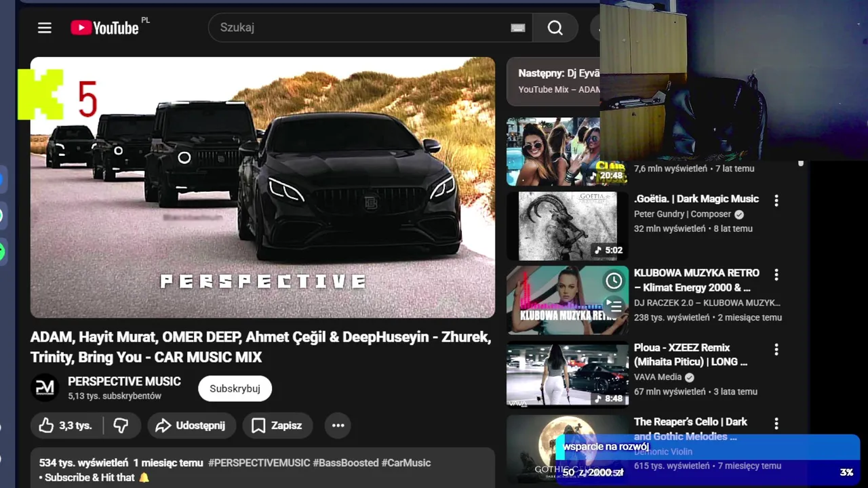Image resolution: width=868 pixels, height=488 pixels.
Task: Open more actions three-dot button
Action: point(338,426)
